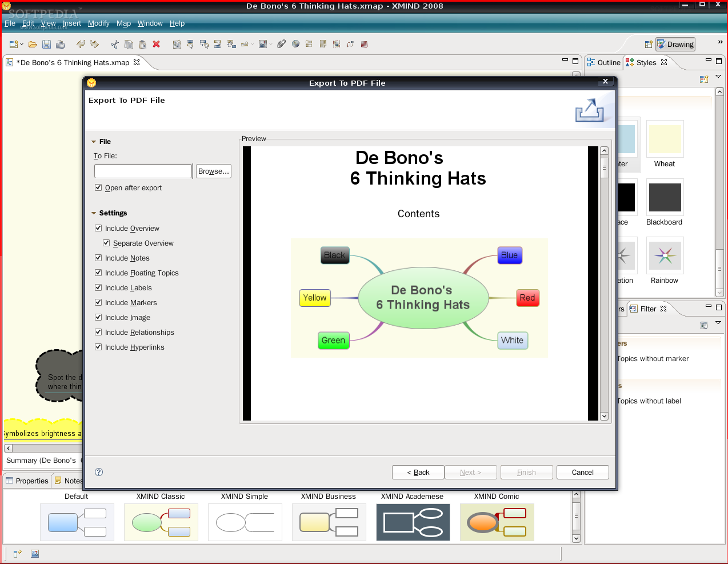Click the globe Hyperlink icon
This screenshot has width=728, height=564.
[x=295, y=44]
